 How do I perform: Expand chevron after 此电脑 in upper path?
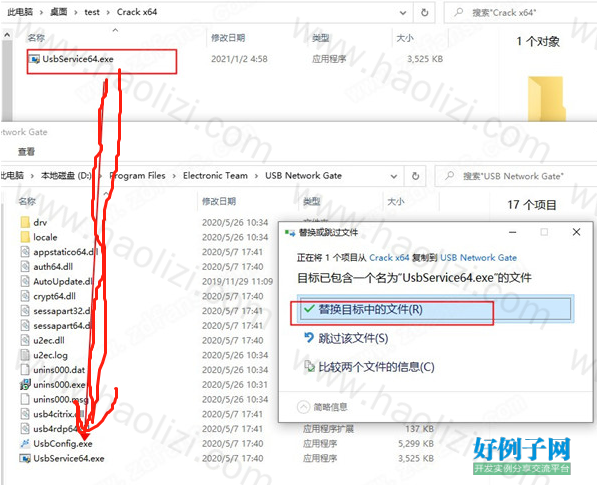41,12
